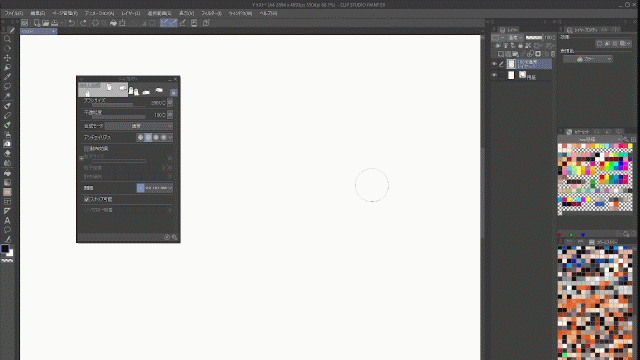This screenshot has width=640, height=360.
Task: Select the highlighted sub tool thumbnail in Tool Property
Action: (x=103, y=90)
